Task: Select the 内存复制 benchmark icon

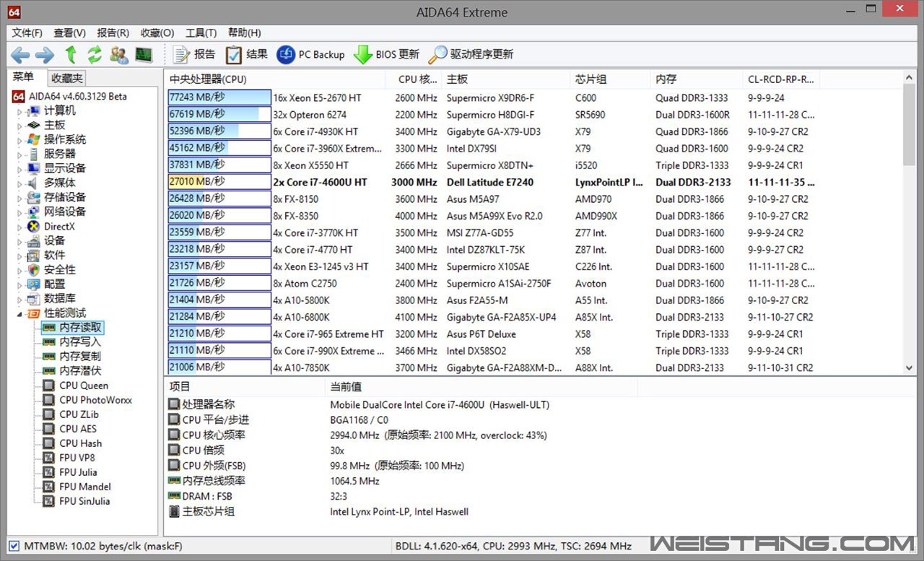Action: [49, 357]
